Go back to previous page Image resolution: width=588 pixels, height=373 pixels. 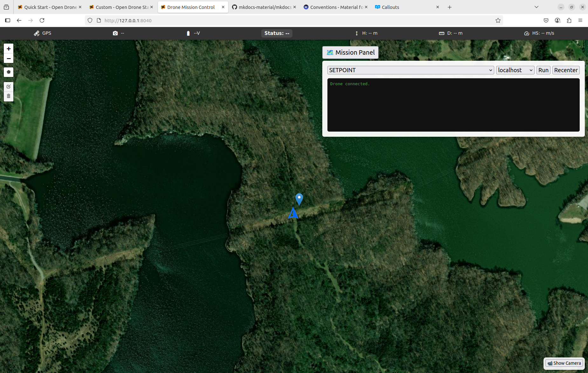click(x=19, y=20)
